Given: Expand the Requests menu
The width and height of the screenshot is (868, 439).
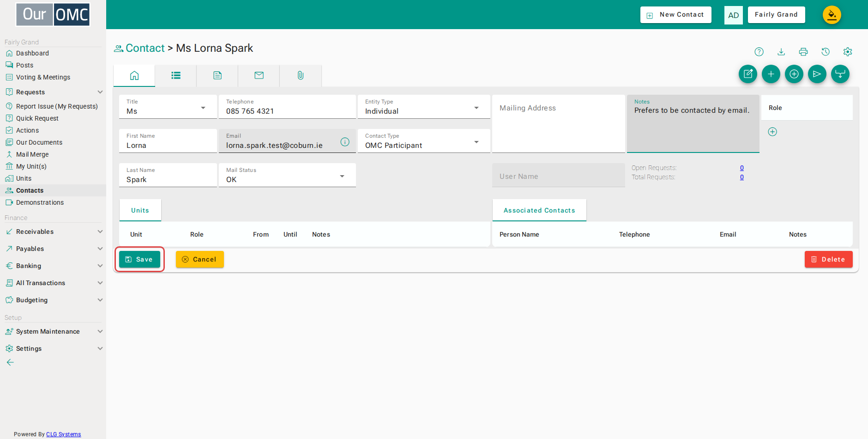Looking at the screenshot, I should click(x=54, y=92).
